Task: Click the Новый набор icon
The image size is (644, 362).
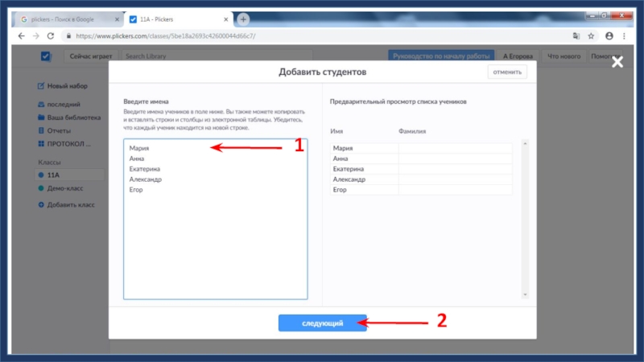Action: click(41, 86)
